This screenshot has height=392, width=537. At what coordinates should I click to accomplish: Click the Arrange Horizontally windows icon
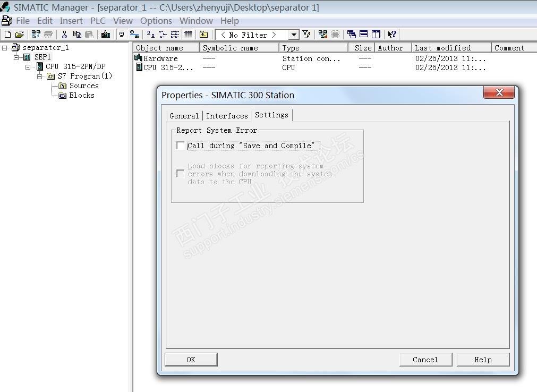tap(364, 34)
